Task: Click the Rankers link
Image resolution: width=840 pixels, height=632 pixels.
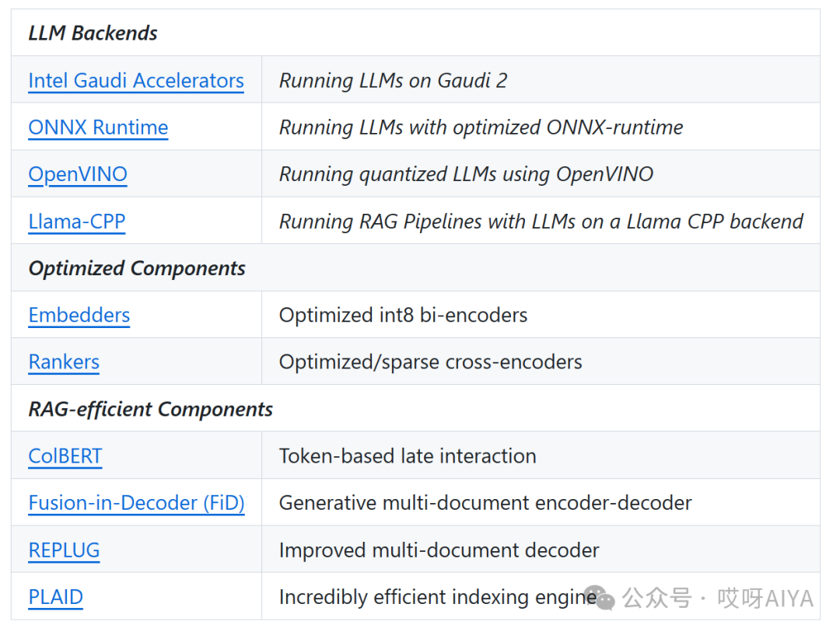Action: pyautogui.click(x=64, y=362)
